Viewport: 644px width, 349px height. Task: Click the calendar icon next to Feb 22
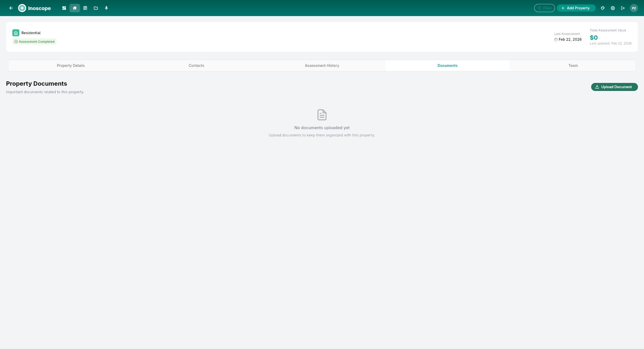[x=556, y=39]
